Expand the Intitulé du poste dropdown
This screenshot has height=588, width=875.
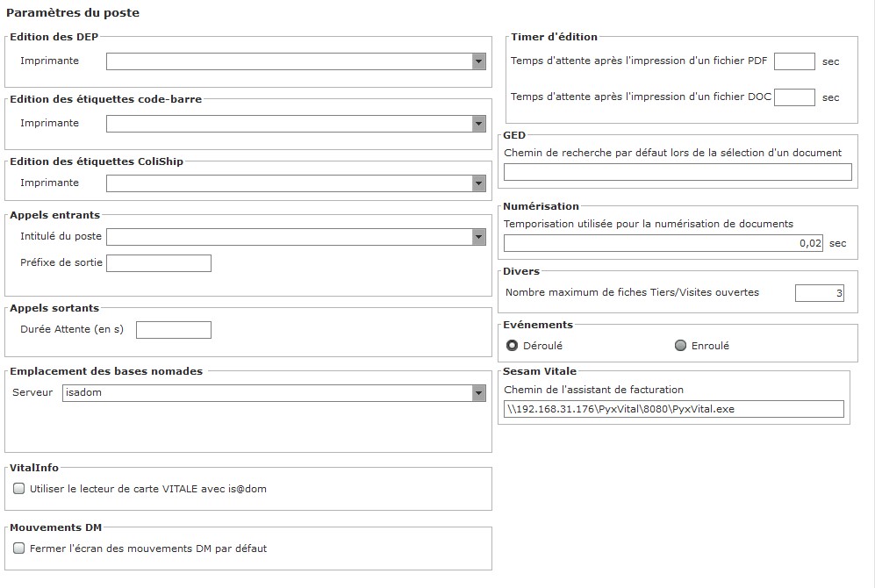point(478,237)
